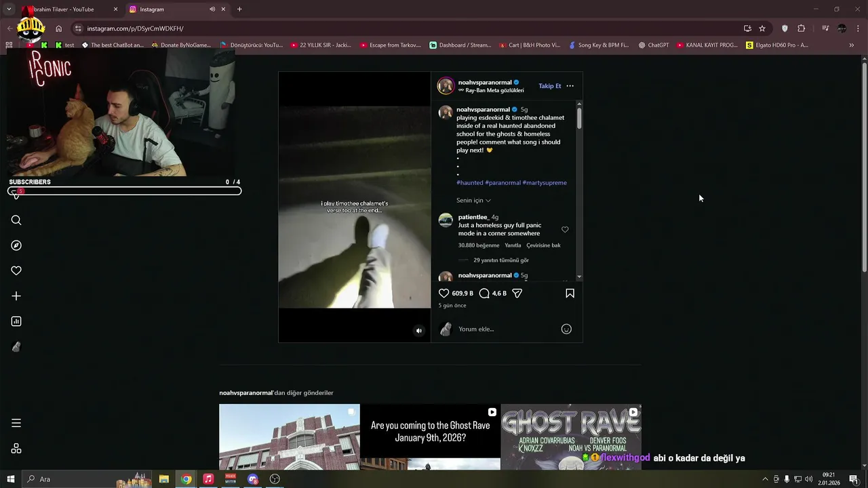Open the Explore compass icon
Screen dimensions: 868x488
pyautogui.click(x=16, y=245)
